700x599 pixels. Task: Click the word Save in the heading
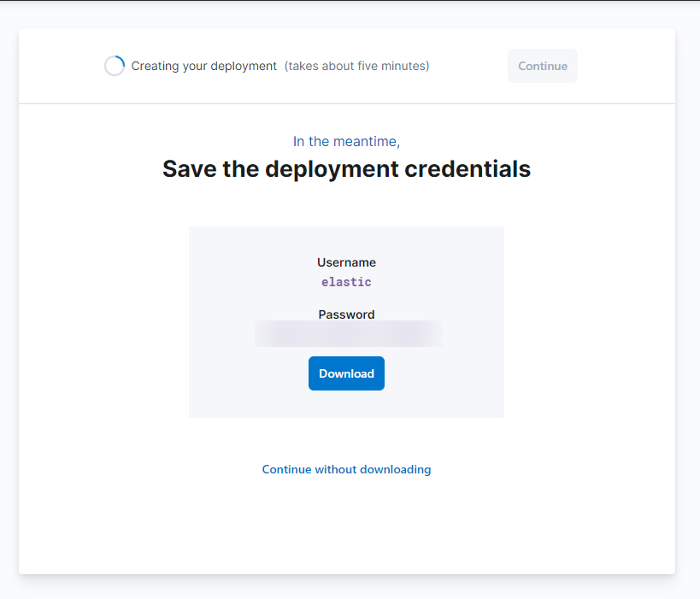coord(189,169)
